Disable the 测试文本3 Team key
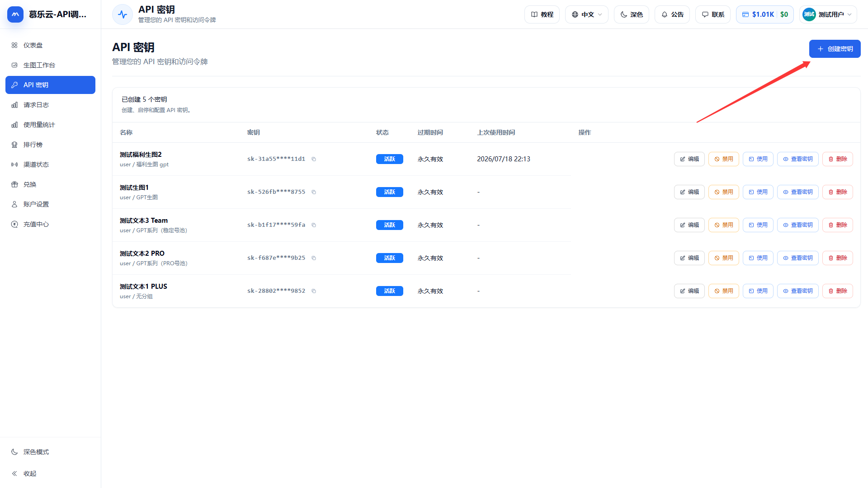Screen dimensions: 868x488 (x=723, y=225)
